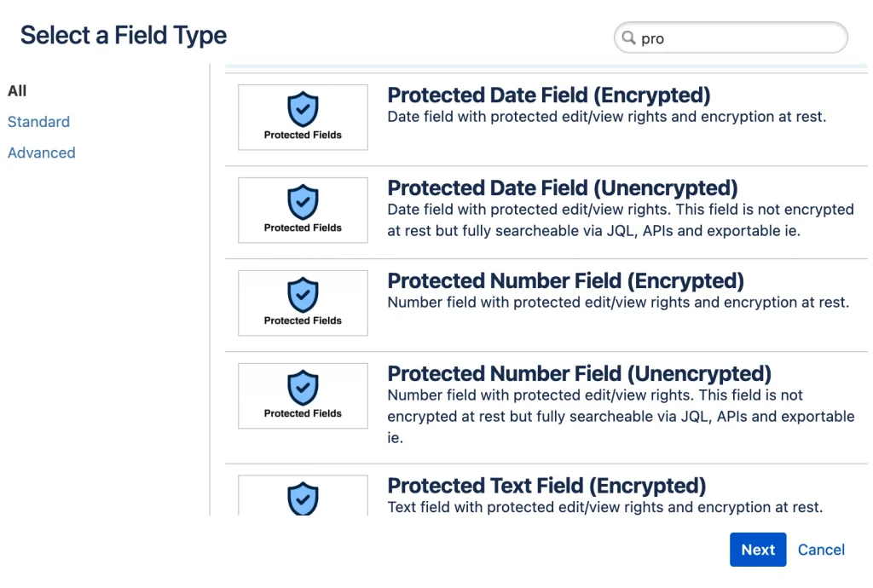
Task: Switch to the Advanced field types
Action: [x=42, y=153]
